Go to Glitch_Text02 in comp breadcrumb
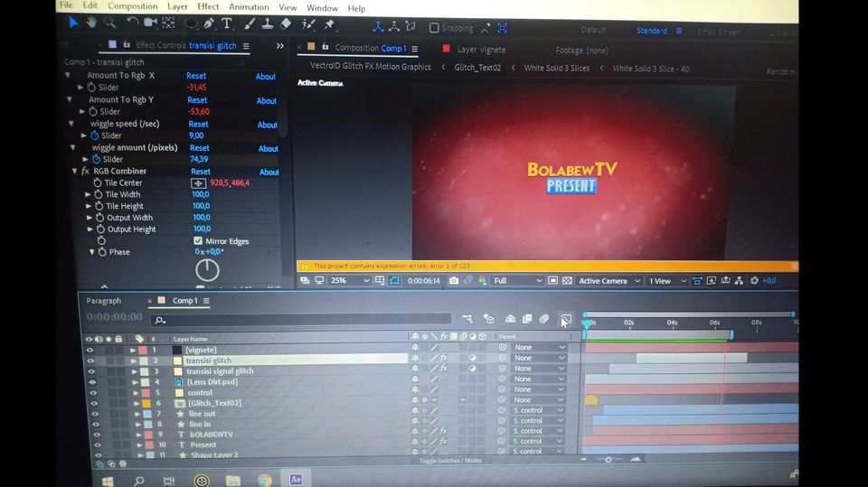 pos(477,68)
